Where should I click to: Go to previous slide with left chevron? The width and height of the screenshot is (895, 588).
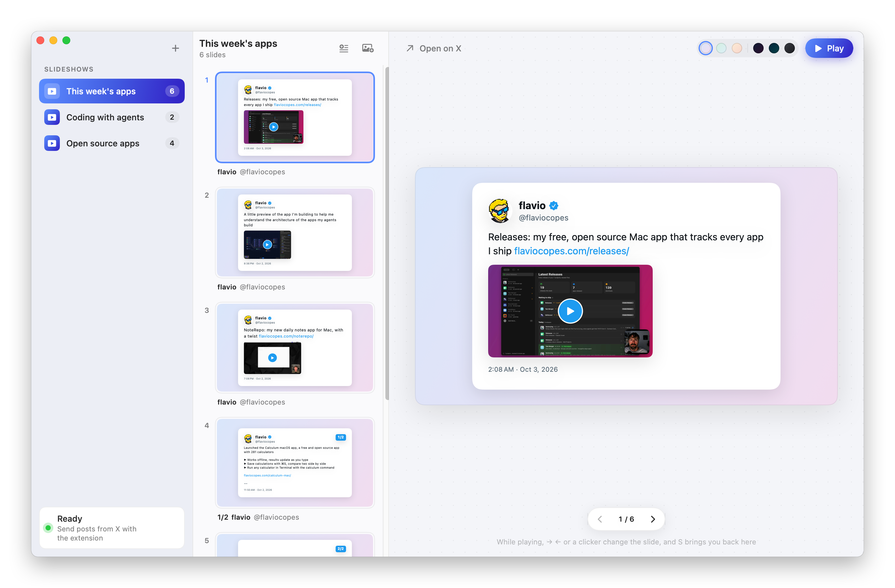[600, 519]
